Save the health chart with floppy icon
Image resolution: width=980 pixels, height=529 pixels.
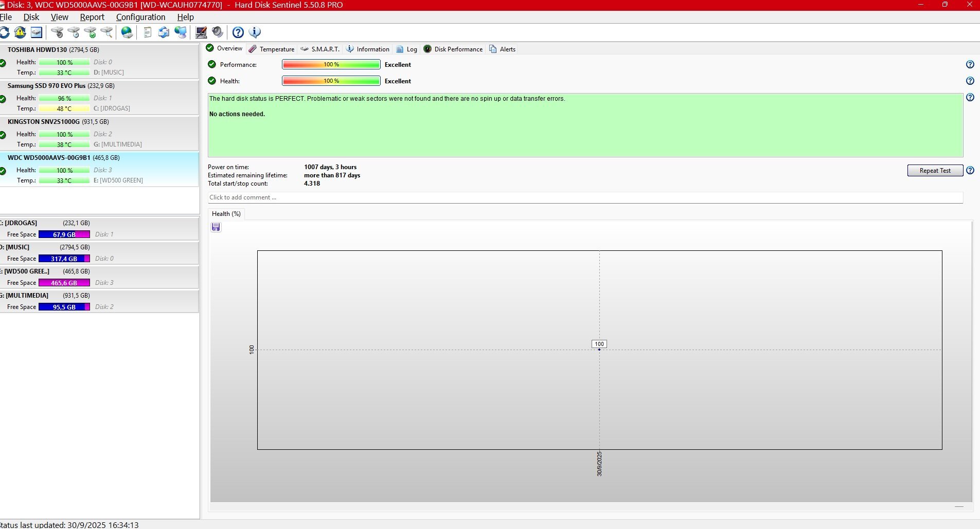[216, 227]
